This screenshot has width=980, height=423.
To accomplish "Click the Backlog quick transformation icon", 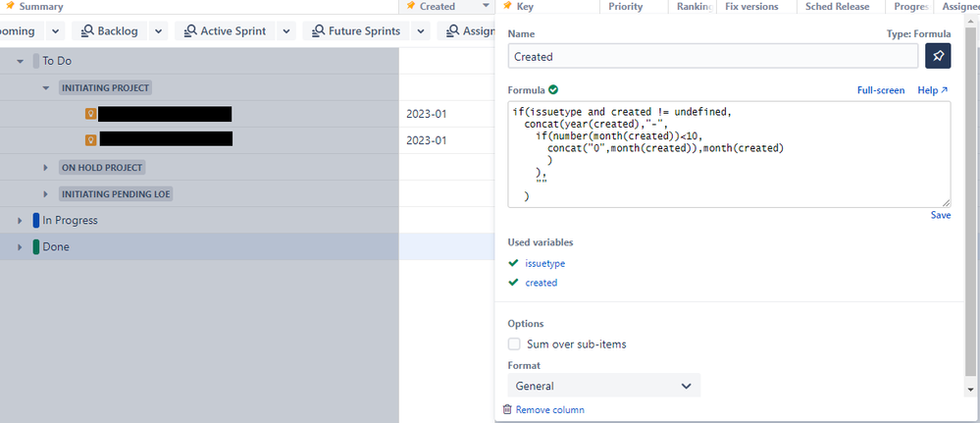I will click(x=87, y=30).
